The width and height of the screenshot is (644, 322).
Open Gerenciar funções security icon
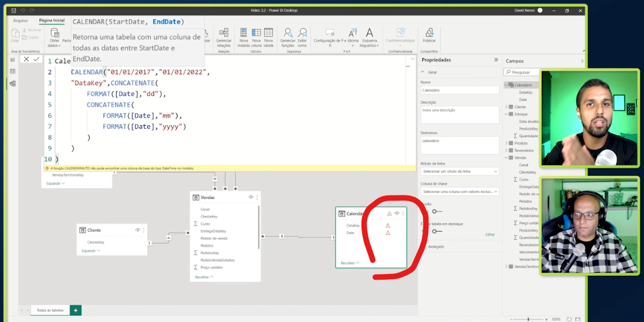[x=287, y=34]
